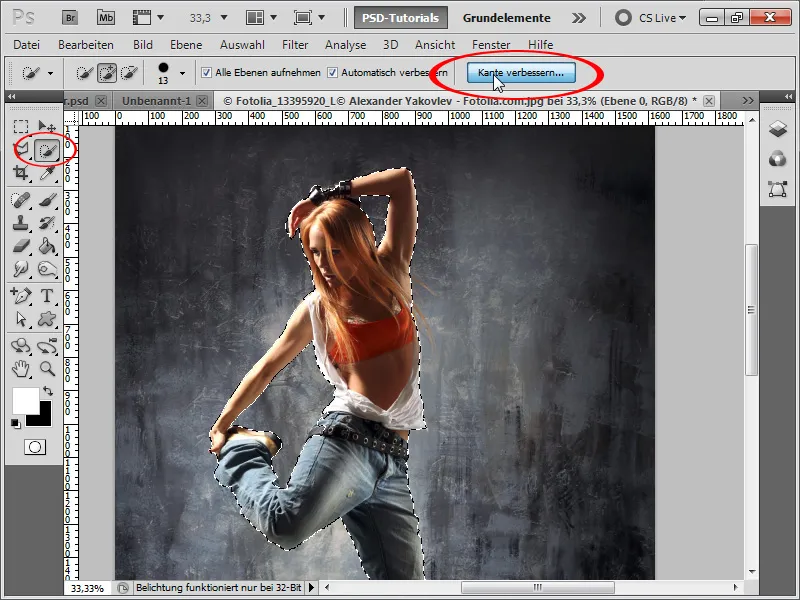Select the Polygonal Lasso tool
The width and height of the screenshot is (800, 600).
pyautogui.click(x=21, y=150)
